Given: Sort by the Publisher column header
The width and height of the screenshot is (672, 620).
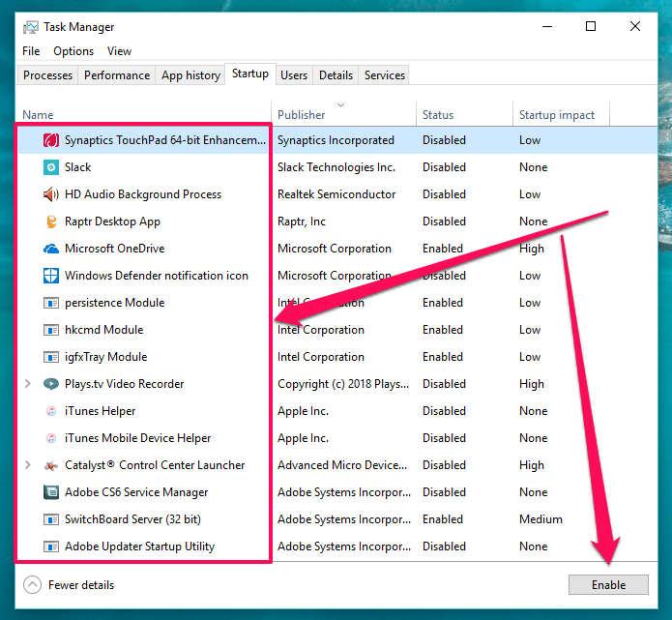Looking at the screenshot, I should [343, 114].
